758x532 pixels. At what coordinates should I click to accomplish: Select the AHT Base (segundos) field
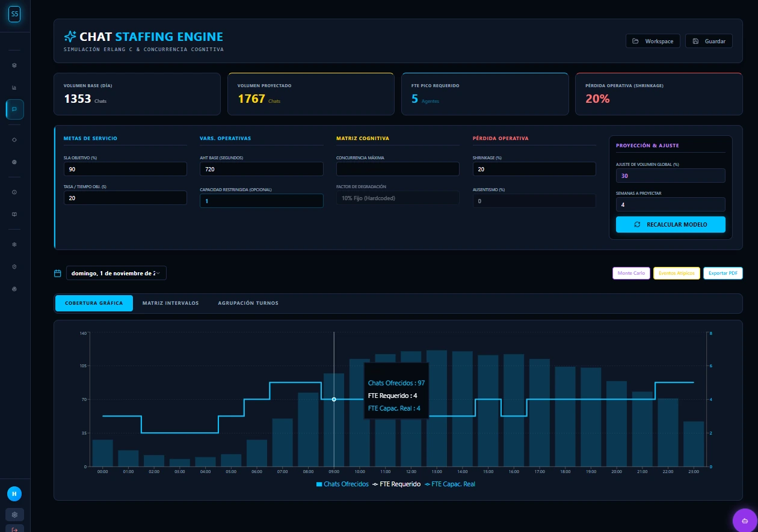262,169
